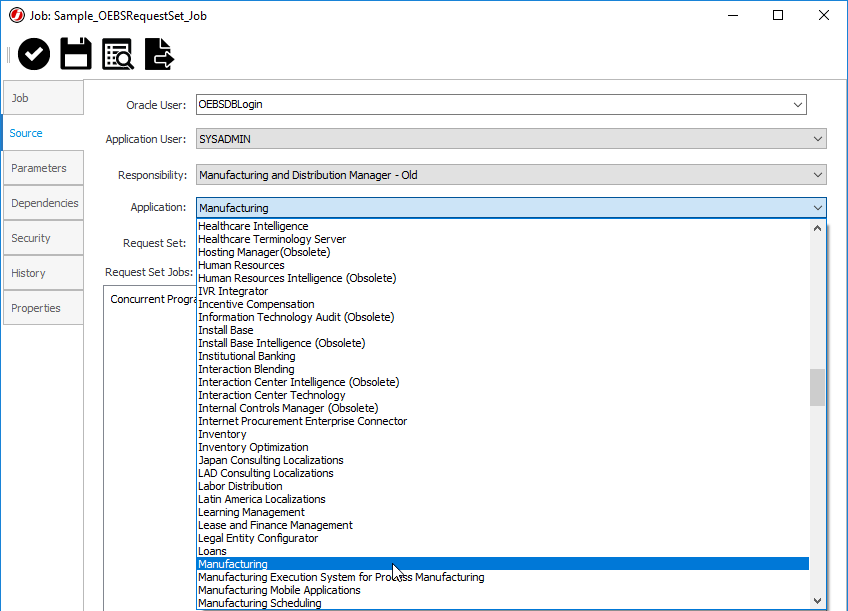The image size is (848, 611).
Task: Select the Source tab
Action: pos(43,133)
